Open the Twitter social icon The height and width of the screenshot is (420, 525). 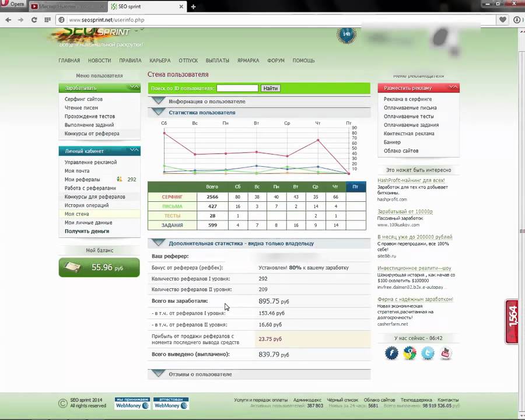(x=428, y=353)
